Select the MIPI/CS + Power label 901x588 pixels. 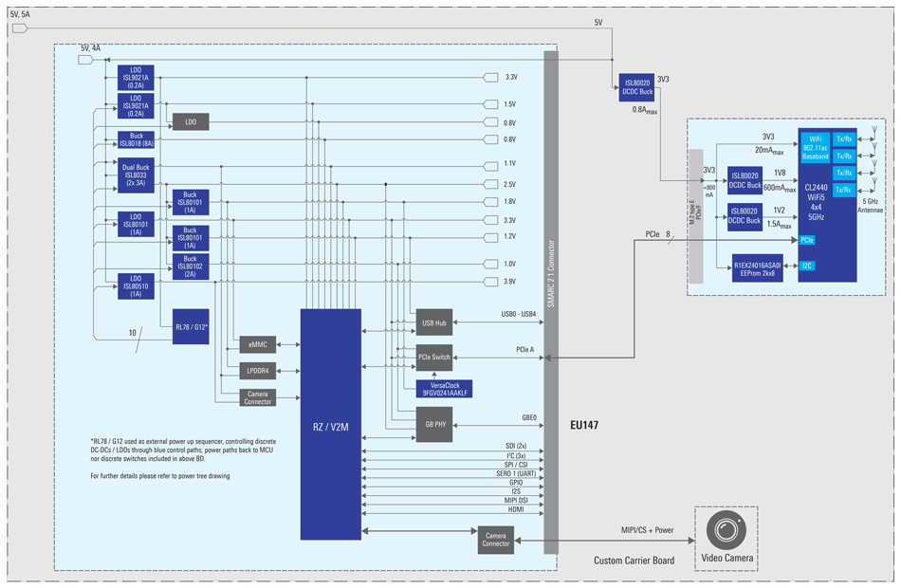click(x=647, y=530)
